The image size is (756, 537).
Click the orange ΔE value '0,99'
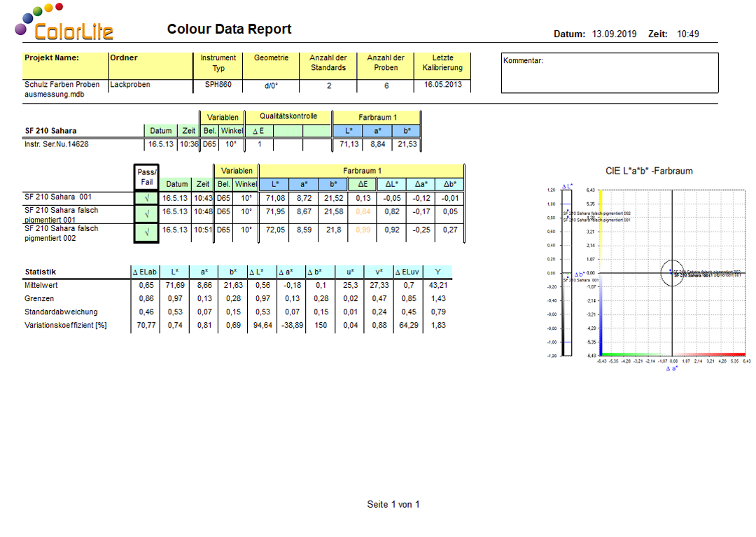(x=363, y=230)
